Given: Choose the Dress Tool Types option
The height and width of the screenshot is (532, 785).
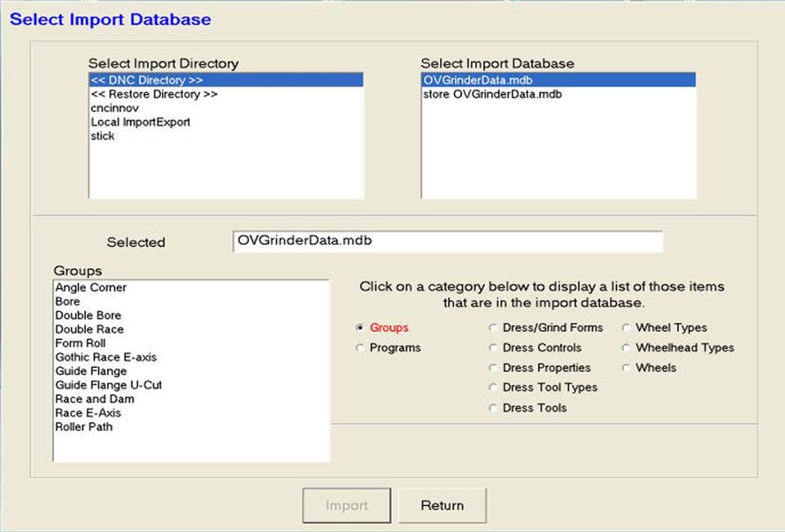Looking at the screenshot, I should point(493,388).
